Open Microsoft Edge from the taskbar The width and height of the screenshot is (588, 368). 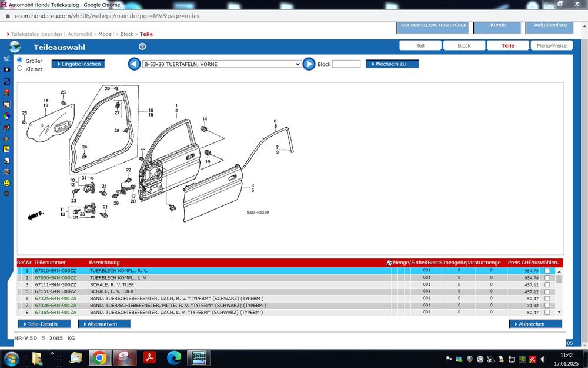[x=174, y=358]
